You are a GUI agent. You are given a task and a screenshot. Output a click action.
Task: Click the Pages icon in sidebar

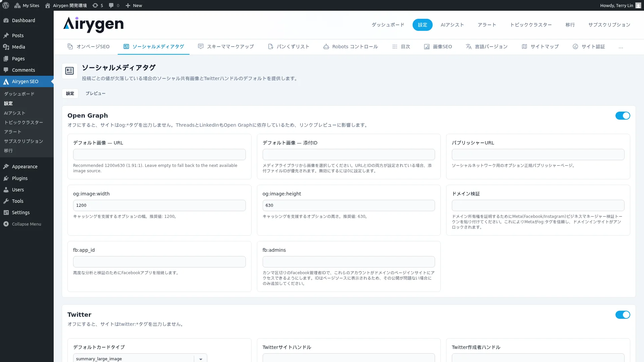pyautogui.click(x=6, y=59)
